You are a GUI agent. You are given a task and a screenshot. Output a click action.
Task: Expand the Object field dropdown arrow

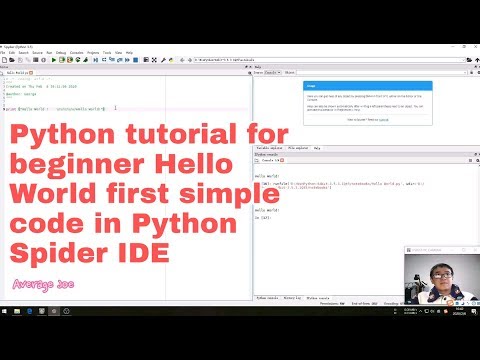point(465,72)
